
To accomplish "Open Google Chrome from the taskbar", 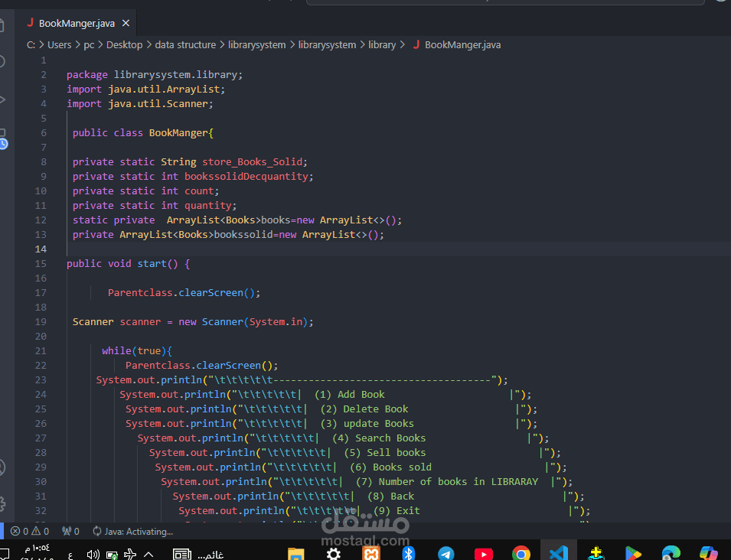I will pyautogui.click(x=521, y=553).
